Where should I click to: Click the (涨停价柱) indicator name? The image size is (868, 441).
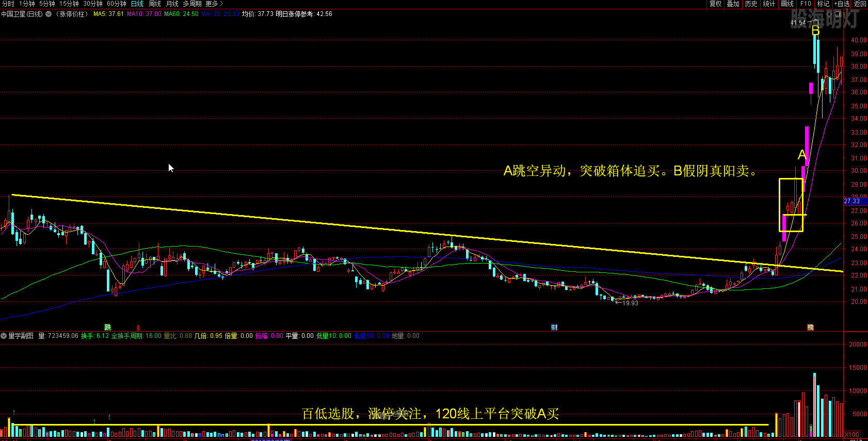[x=72, y=14]
